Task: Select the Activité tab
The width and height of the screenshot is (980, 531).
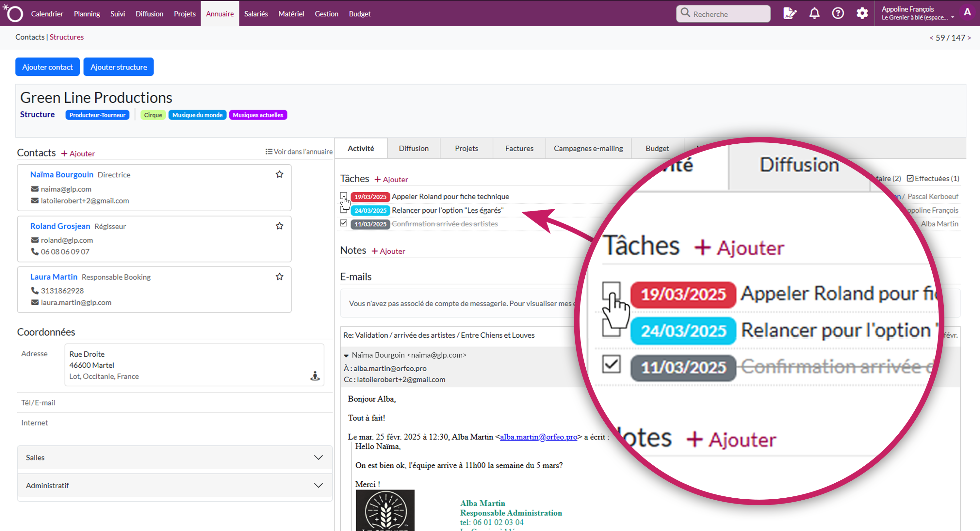Action: coord(361,148)
